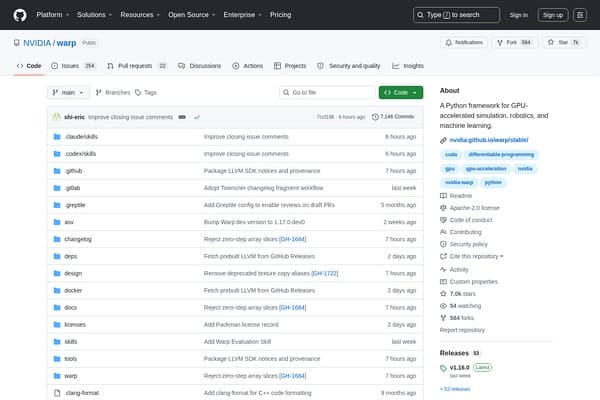Viewport: 600px width, 400px height.
Task: Open the licenses folder
Action: coord(75,325)
